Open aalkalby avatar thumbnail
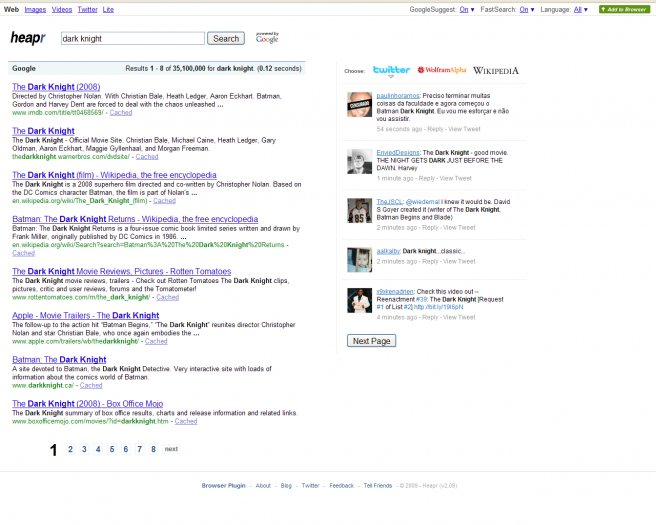 [x=359, y=260]
